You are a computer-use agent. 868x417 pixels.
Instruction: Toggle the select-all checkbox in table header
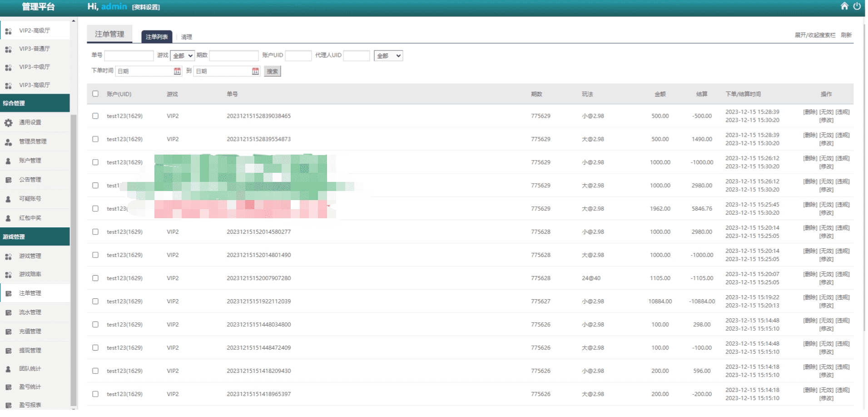[95, 94]
